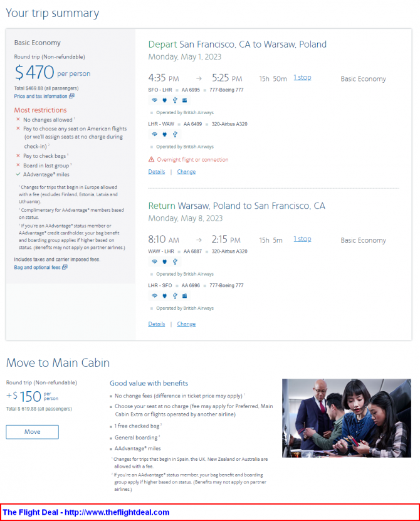View Details of the return flight

tap(157, 324)
